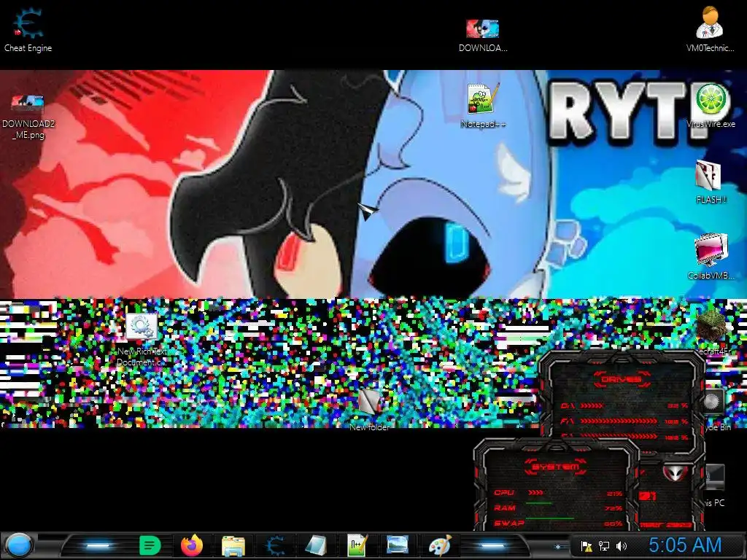747x560 pixels.
Task: Open the Notepad taskbar icon
Action: point(316,545)
